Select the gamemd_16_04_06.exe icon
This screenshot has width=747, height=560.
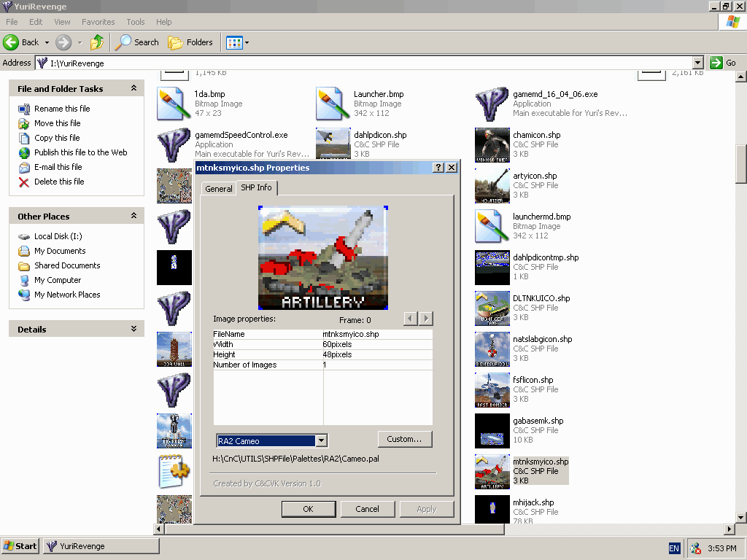492,104
